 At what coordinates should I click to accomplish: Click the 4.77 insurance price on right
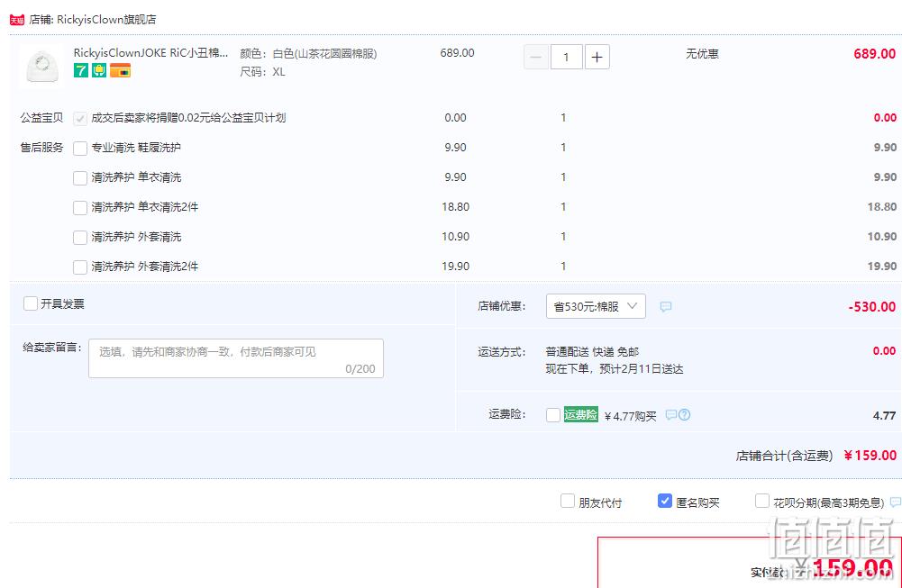(x=884, y=416)
